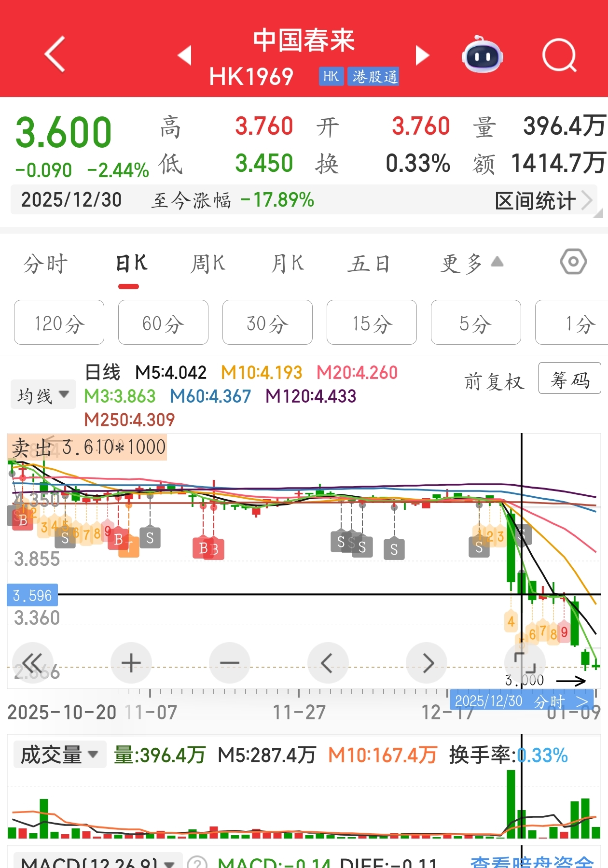Open 查看暗盘资金 link
608x868 pixels.
(x=532, y=862)
